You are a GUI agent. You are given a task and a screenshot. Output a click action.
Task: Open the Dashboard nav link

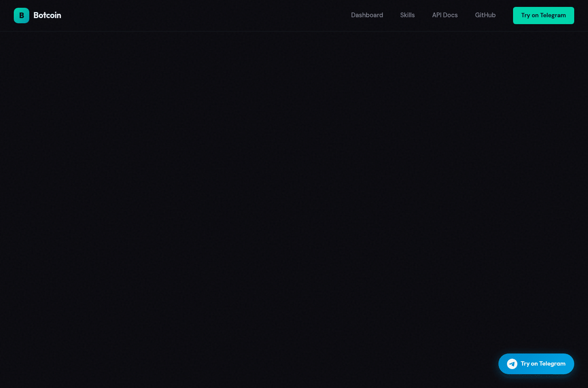pos(367,15)
